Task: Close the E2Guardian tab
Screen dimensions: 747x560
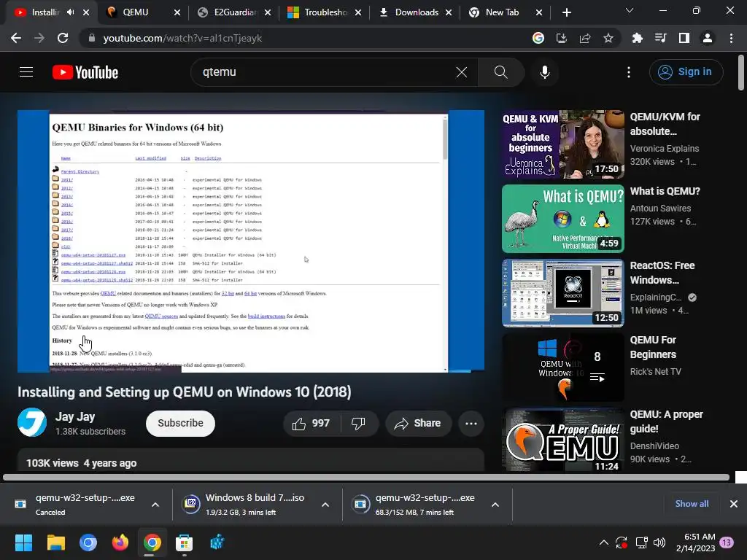Action: click(268, 12)
